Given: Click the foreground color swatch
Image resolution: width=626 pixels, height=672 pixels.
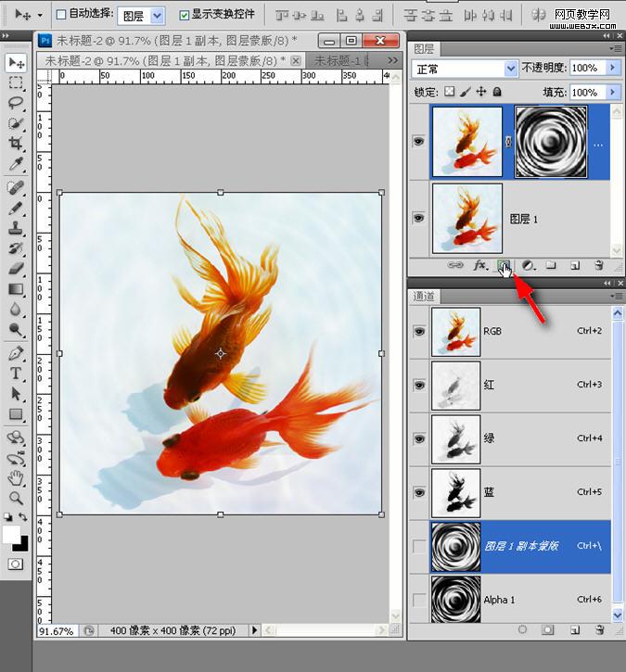Looking at the screenshot, I should tap(11, 535).
